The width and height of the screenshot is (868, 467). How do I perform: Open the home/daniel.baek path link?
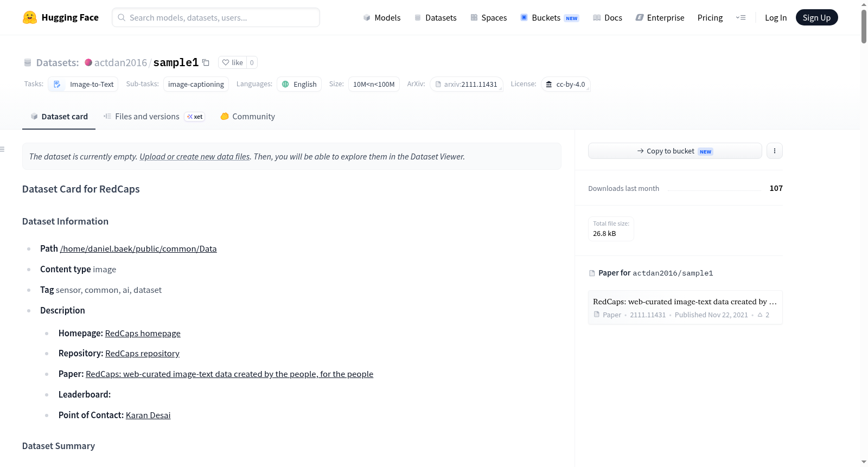click(138, 248)
